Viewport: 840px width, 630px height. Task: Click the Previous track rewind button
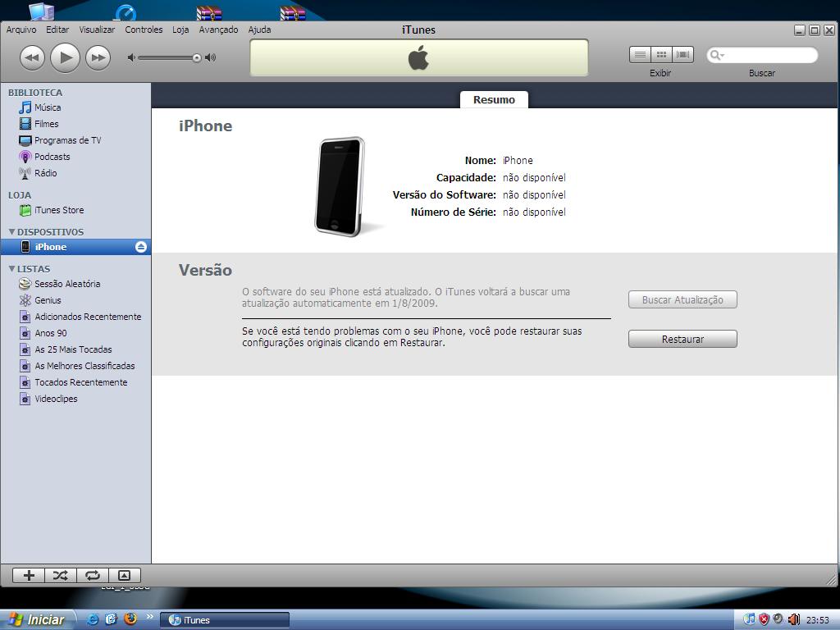click(x=32, y=58)
